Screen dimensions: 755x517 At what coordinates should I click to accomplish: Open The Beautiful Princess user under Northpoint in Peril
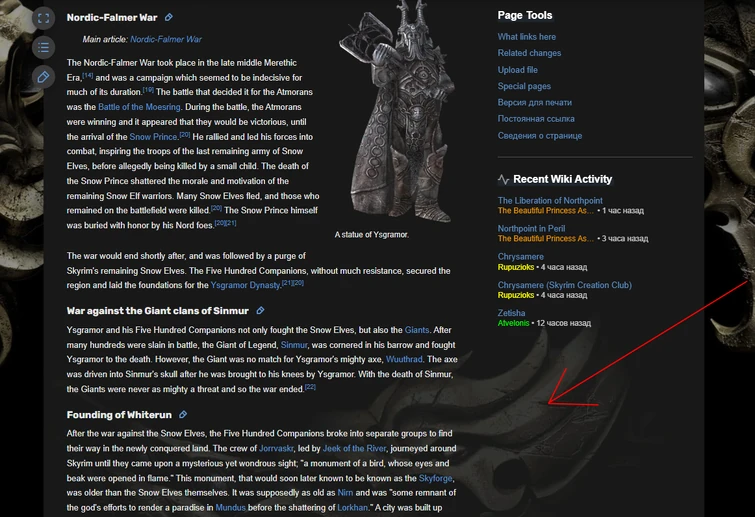[546, 238]
